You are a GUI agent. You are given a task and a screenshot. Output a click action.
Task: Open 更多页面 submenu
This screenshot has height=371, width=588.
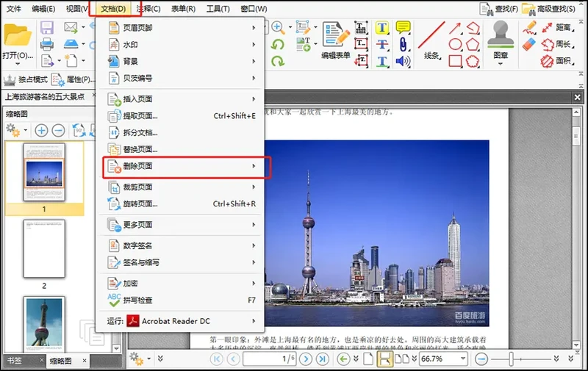pos(182,225)
